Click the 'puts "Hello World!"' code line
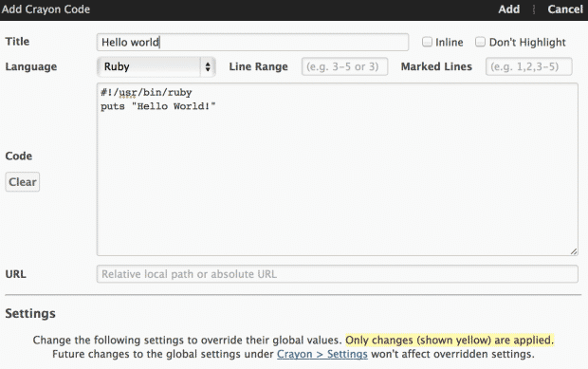This screenshot has width=588, height=369. pos(157,106)
